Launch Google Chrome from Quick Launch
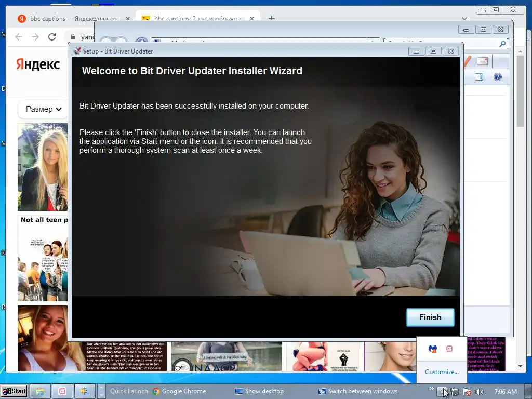The height and width of the screenshot is (399, 532). click(179, 391)
